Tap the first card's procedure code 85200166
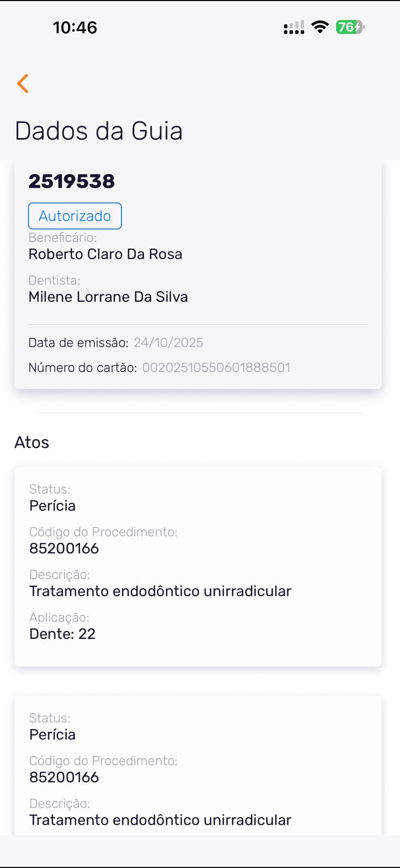 [x=64, y=548]
